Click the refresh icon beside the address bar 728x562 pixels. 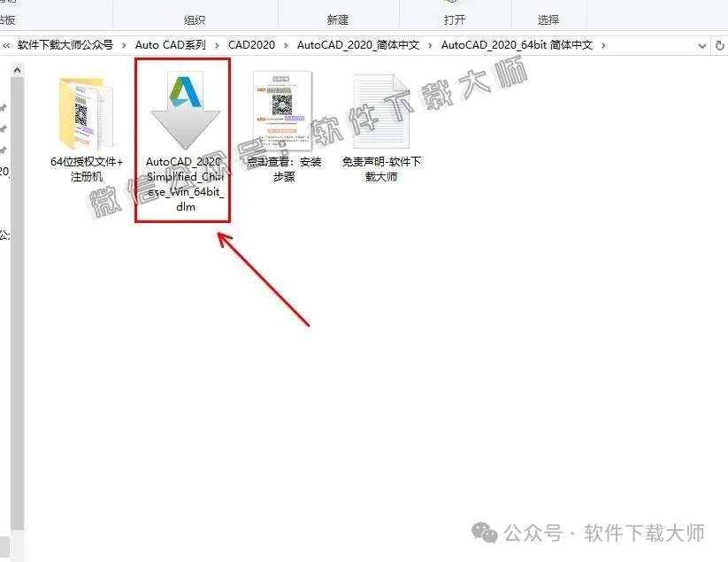click(x=718, y=42)
